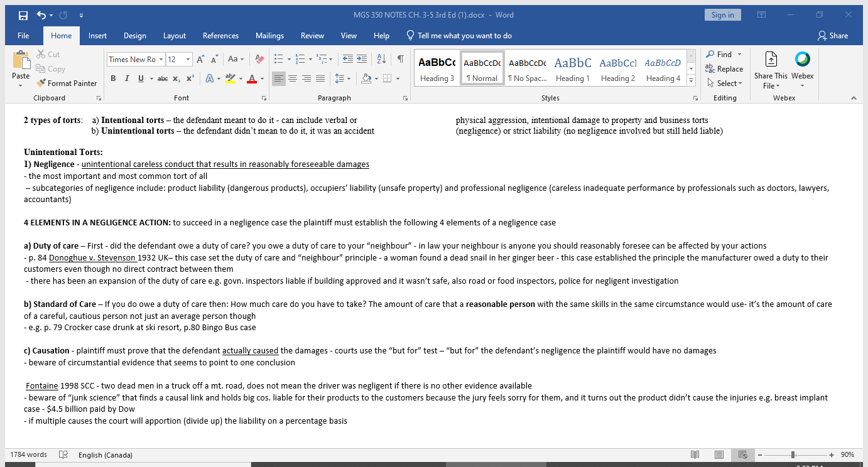Image resolution: width=868 pixels, height=467 pixels.
Task: Toggle the paragraph marks display
Action: coord(400,59)
